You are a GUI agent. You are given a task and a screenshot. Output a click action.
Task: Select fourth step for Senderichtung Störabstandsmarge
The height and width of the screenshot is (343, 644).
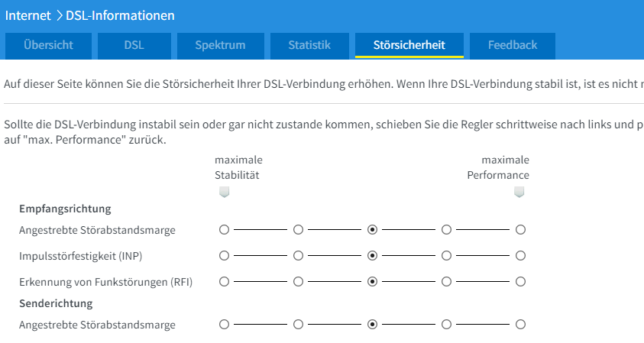446,325
